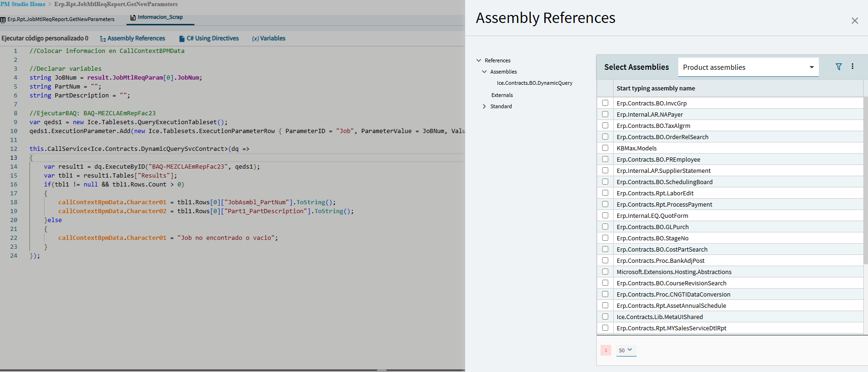Check Erp.Internal.AP.SupplierStatement checkbox

(605, 171)
